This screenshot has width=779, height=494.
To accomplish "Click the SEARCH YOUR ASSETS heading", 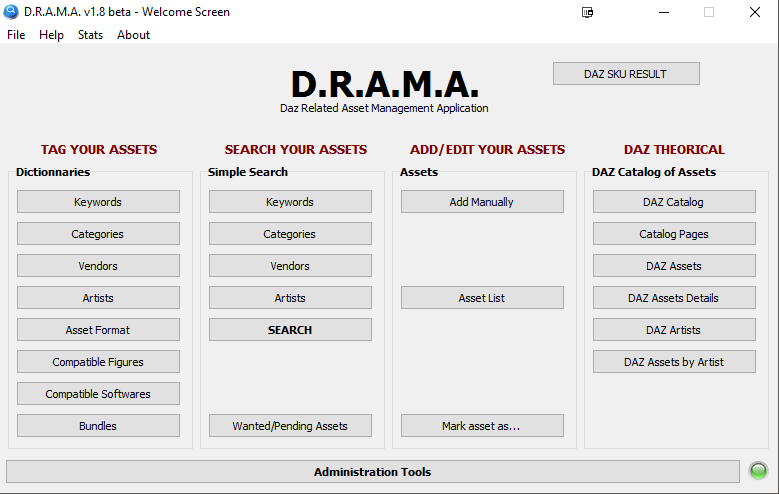I will (x=296, y=150).
